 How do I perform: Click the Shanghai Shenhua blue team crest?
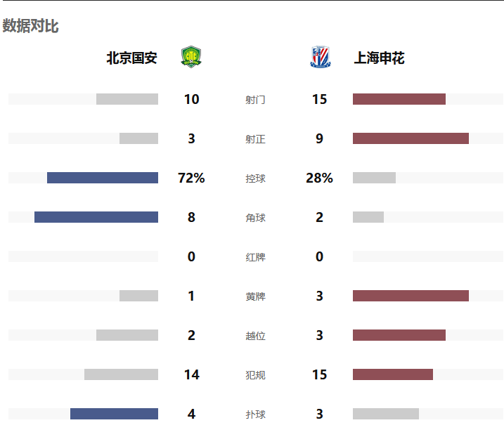320,57
